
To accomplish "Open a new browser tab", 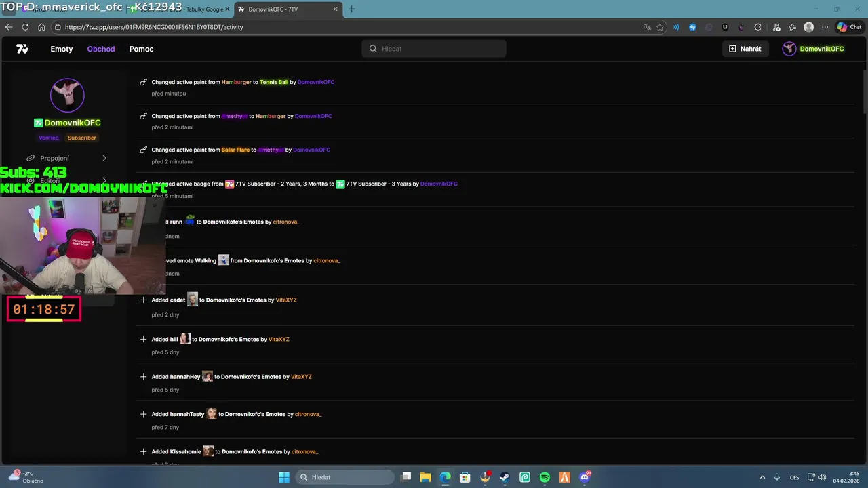I will (351, 9).
